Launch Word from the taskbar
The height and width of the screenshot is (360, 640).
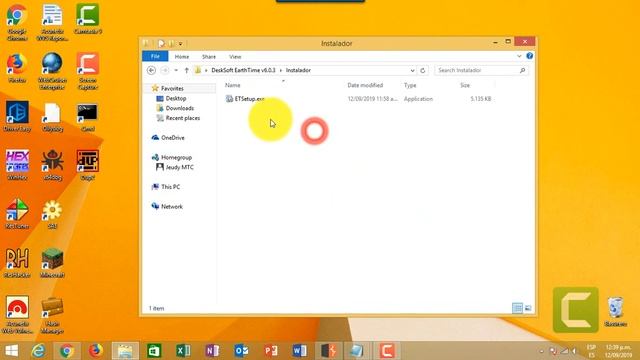(x=299, y=351)
